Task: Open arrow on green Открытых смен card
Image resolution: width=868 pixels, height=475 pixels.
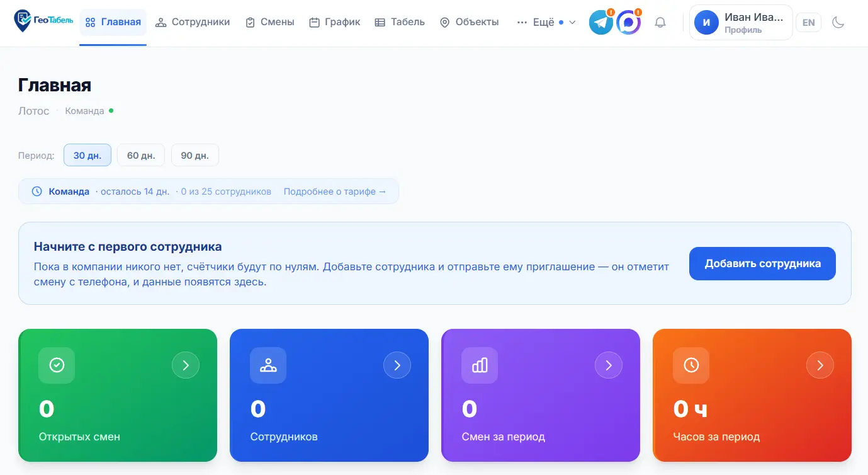Action: (186, 365)
